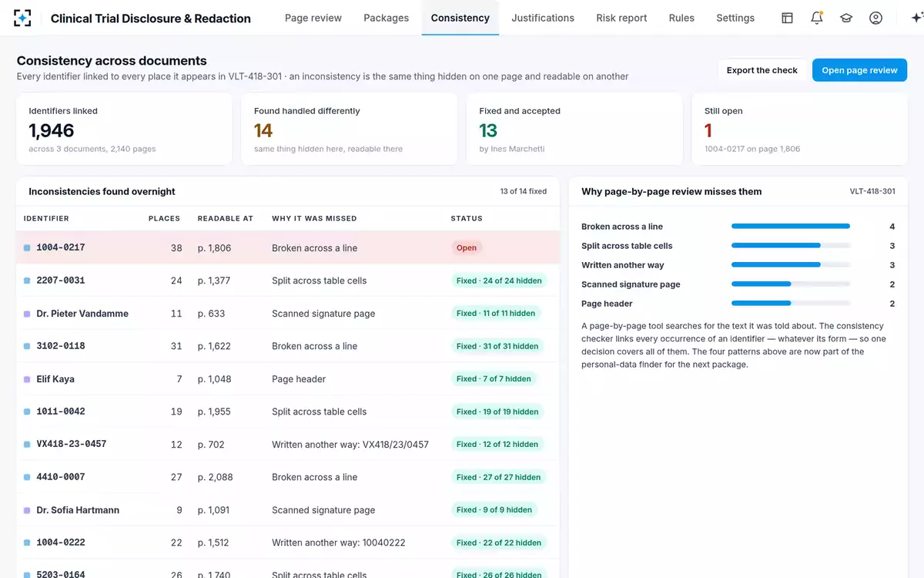The height and width of the screenshot is (578, 924).
Task: Select identifier 1004-0217 row
Action: tap(288, 247)
